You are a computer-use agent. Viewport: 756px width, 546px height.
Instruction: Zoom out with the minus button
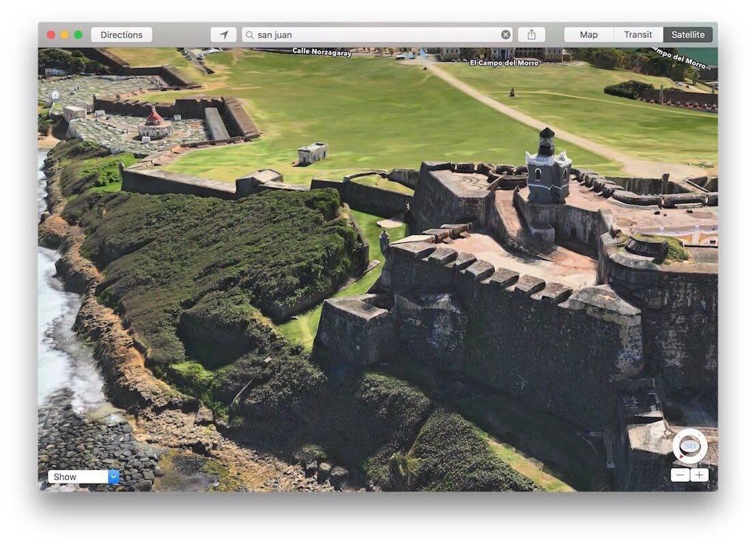(680, 475)
